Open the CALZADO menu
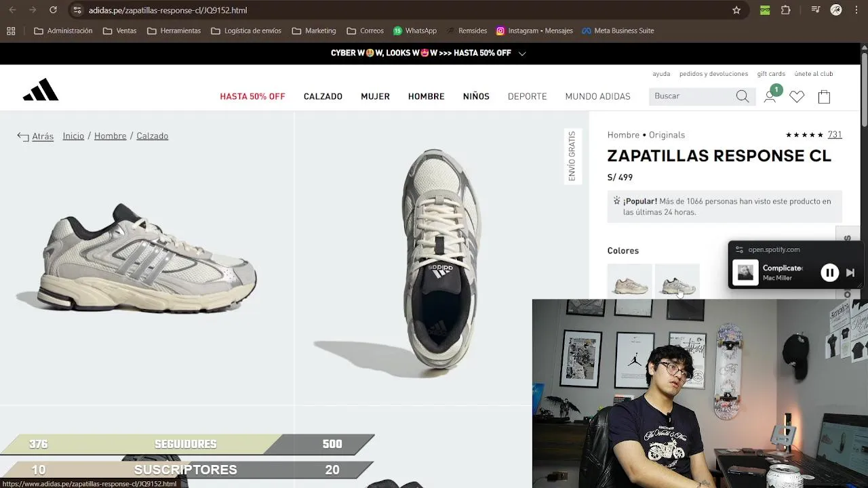The image size is (868, 488). [323, 97]
